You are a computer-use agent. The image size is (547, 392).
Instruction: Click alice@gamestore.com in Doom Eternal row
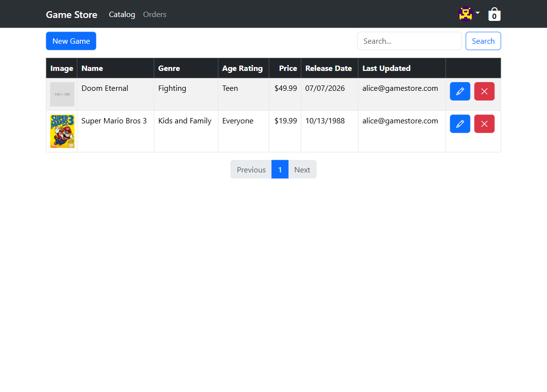coord(400,88)
